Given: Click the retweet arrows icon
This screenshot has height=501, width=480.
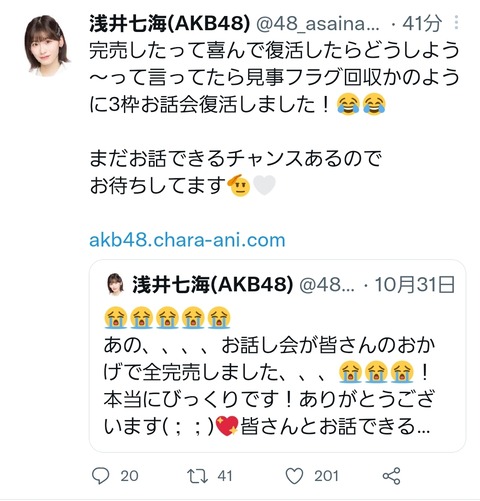Looking at the screenshot, I should (x=197, y=476).
